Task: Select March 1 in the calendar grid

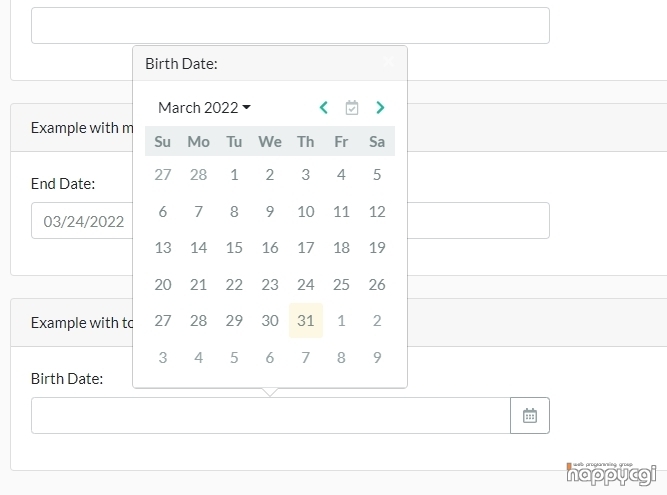Action: click(234, 174)
